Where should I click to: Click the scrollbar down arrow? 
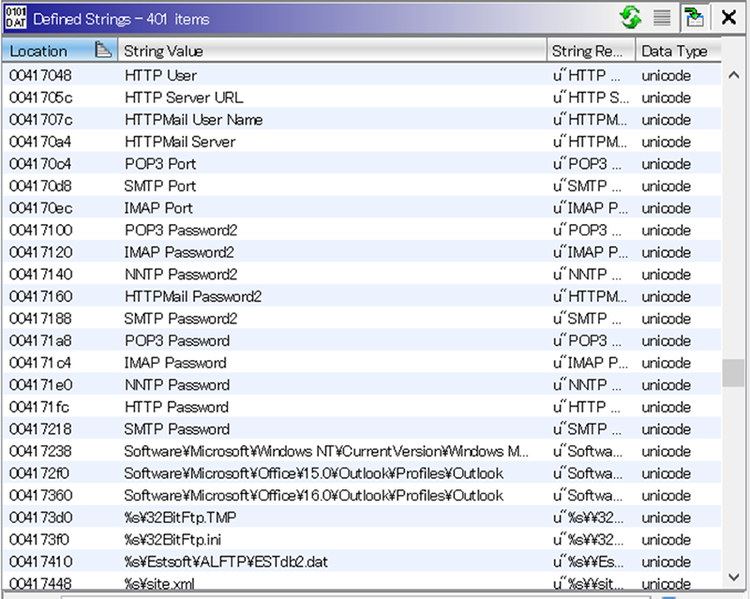click(733, 577)
